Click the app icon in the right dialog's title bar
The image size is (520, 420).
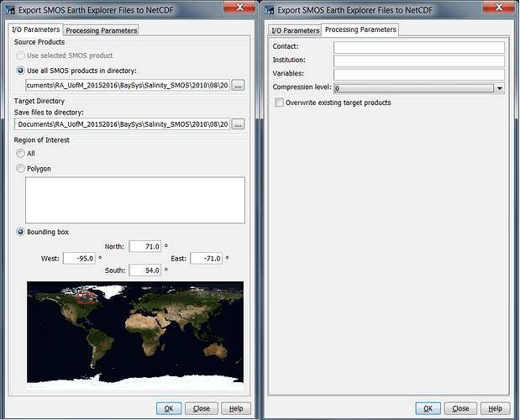[270, 10]
